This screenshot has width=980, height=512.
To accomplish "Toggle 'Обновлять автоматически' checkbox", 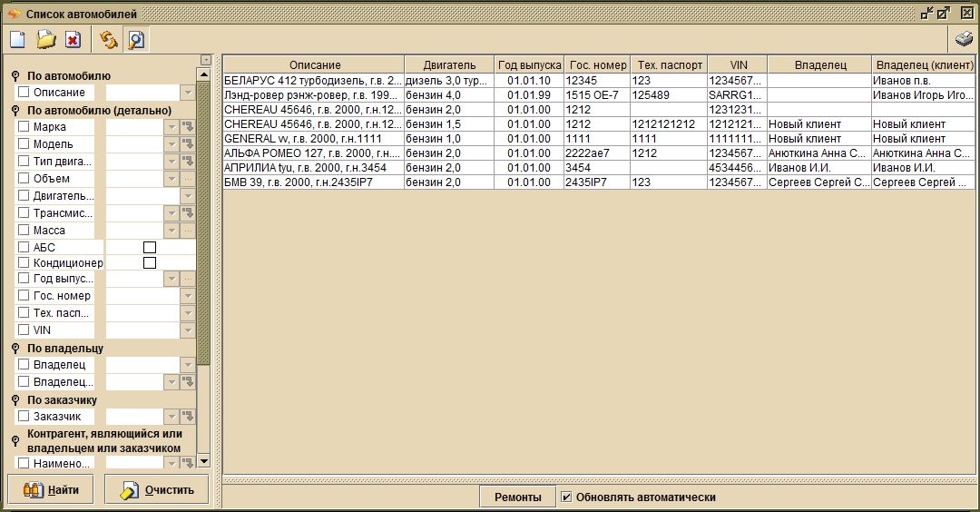I will pos(566,497).
